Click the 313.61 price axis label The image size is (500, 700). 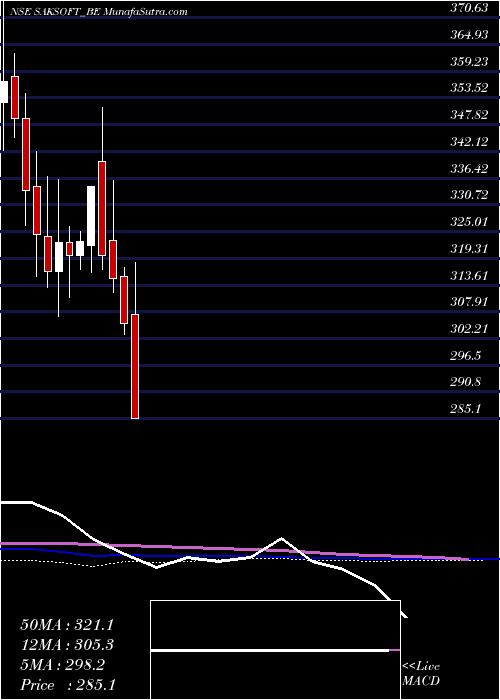coord(469,275)
